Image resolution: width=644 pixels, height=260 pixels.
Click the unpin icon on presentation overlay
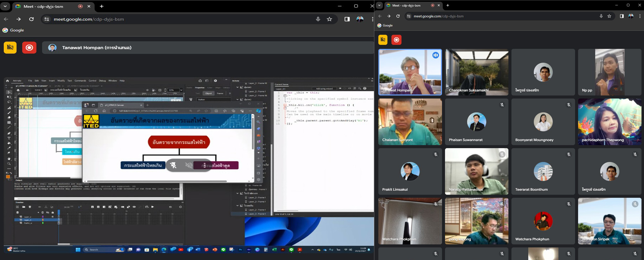click(x=173, y=165)
